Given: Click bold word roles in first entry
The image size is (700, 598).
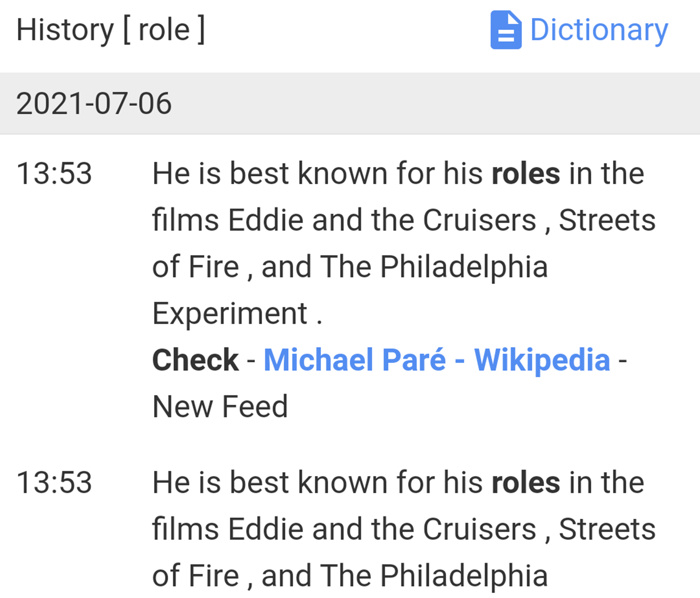Looking at the screenshot, I should pos(526,174).
